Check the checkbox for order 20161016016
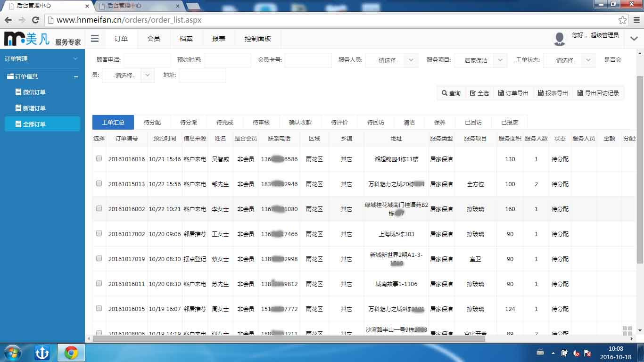This screenshot has width=644, height=362. click(x=99, y=159)
